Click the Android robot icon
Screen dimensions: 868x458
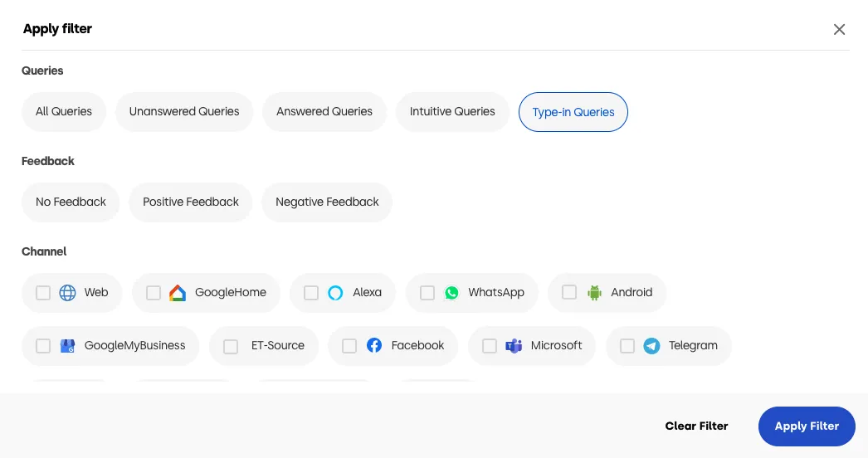click(594, 292)
